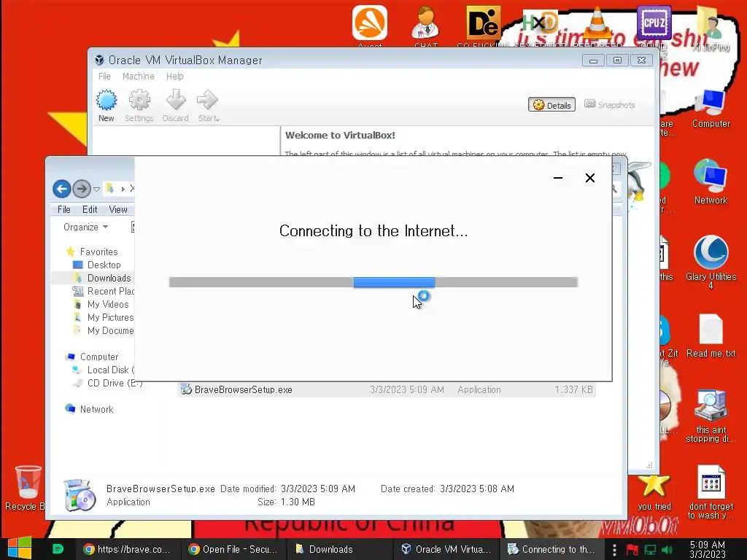Open the Network desktop icon
The image size is (747, 560).
[x=711, y=182]
